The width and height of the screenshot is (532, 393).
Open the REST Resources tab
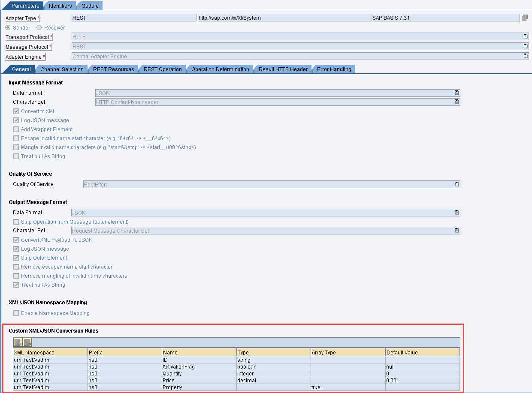113,69
